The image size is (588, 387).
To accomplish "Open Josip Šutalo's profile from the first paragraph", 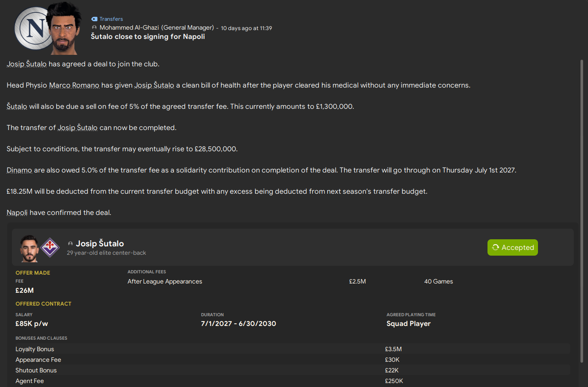I will click(x=26, y=64).
